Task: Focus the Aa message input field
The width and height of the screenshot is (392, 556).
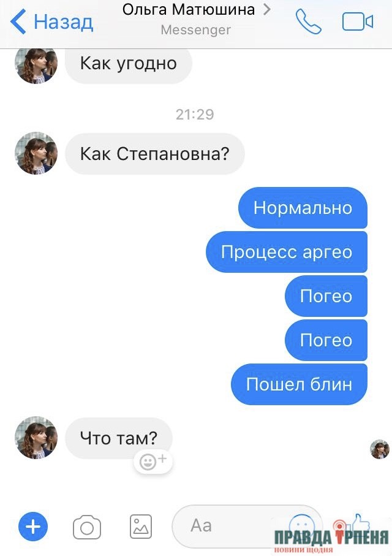Action: coord(247,527)
